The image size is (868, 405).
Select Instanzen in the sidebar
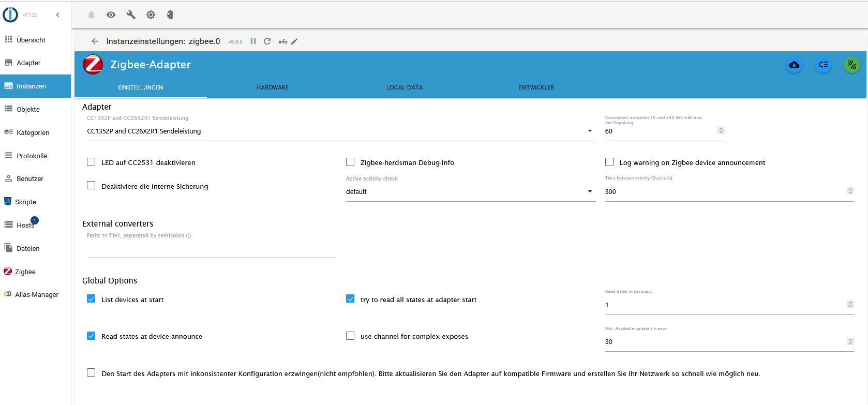coord(35,86)
